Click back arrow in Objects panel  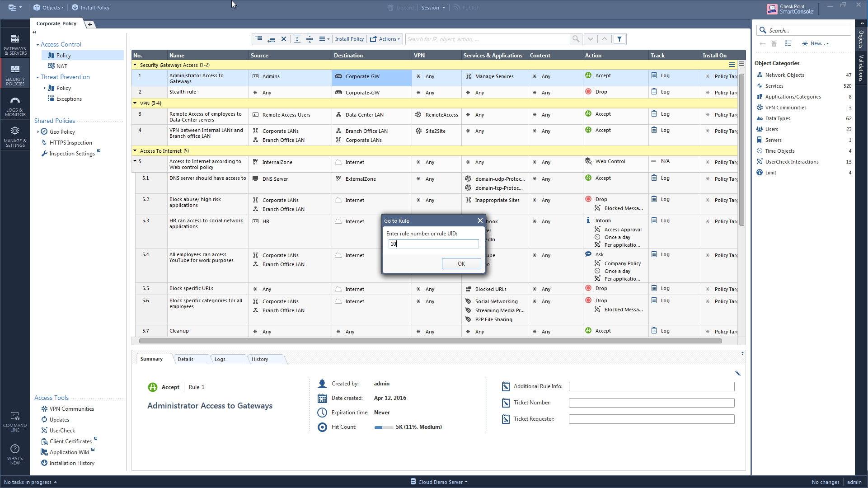[762, 43]
